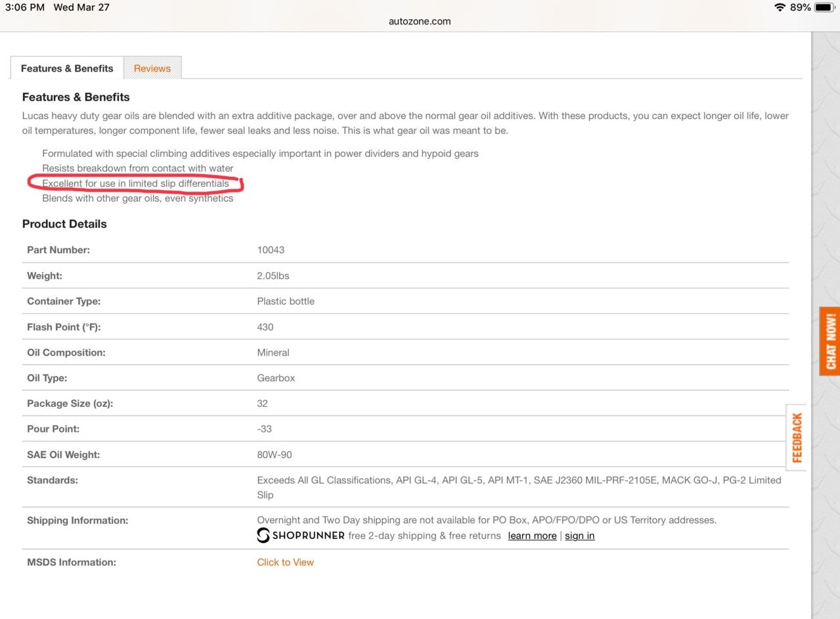Click the free 2-day shipping text
Image resolution: width=840 pixels, height=619 pixels.
click(x=424, y=536)
